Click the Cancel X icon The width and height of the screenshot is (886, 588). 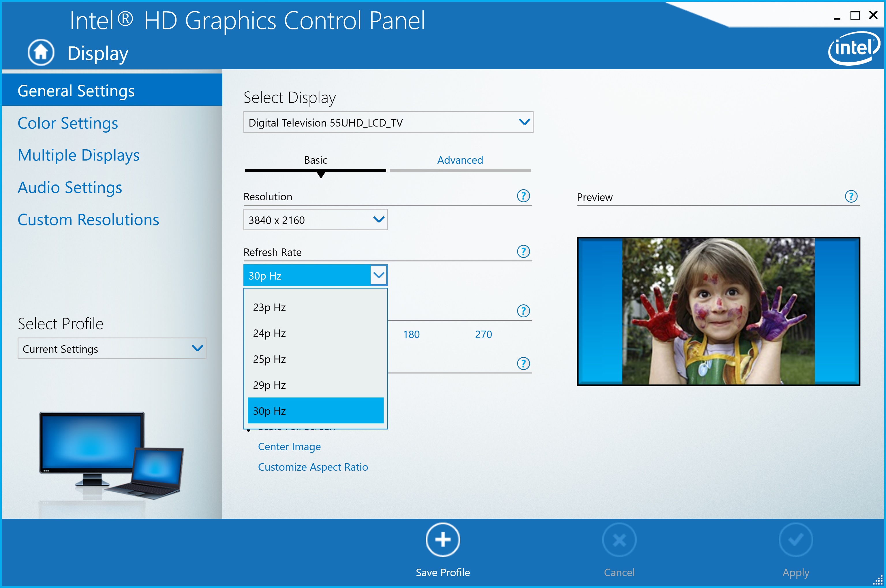619,540
